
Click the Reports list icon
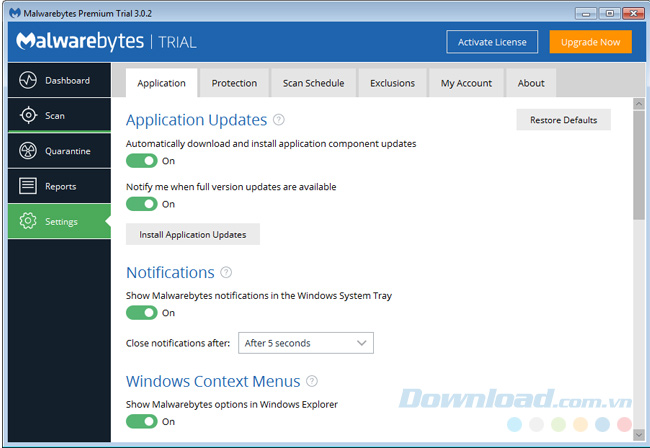click(28, 186)
